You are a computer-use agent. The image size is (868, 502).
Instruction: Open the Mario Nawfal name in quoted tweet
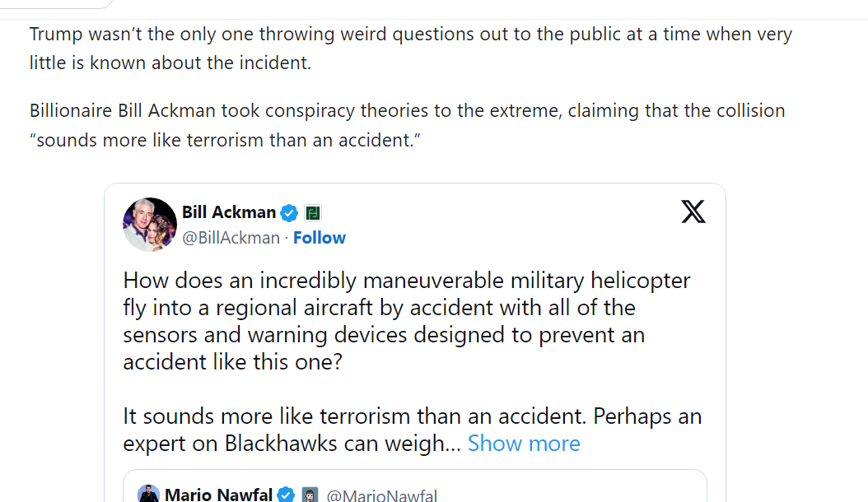point(218,495)
